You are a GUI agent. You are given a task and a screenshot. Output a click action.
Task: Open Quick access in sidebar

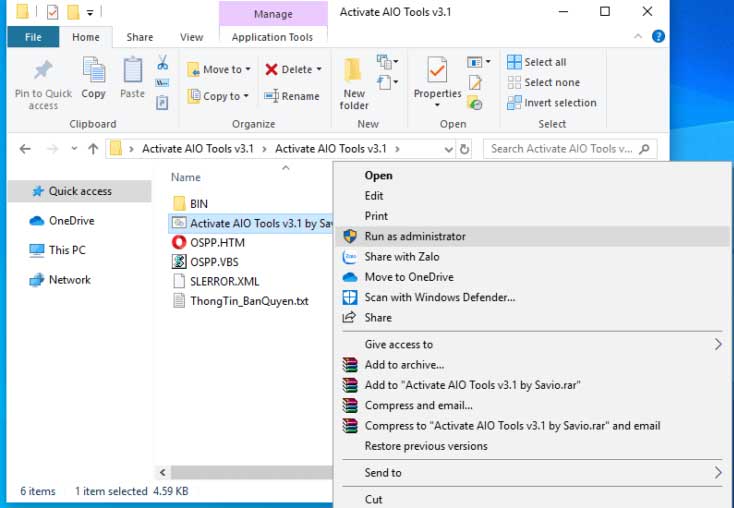click(80, 191)
